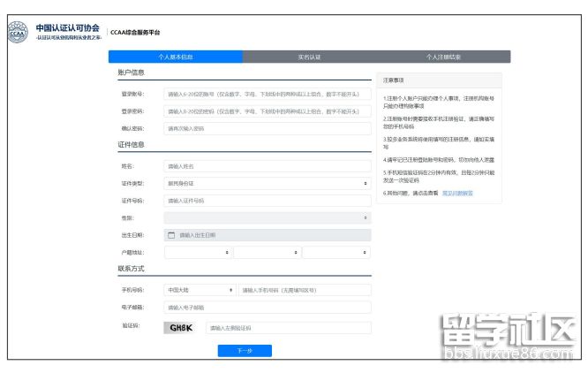Focus the 登录密码 password input field
Image resolution: width=588 pixels, height=373 pixels.
(x=267, y=111)
